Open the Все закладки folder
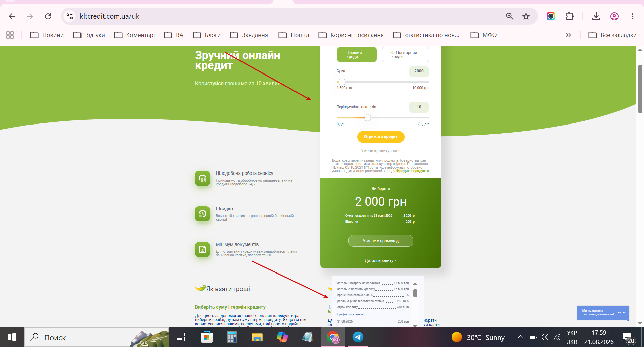This screenshot has width=644, height=347. coord(612,35)
